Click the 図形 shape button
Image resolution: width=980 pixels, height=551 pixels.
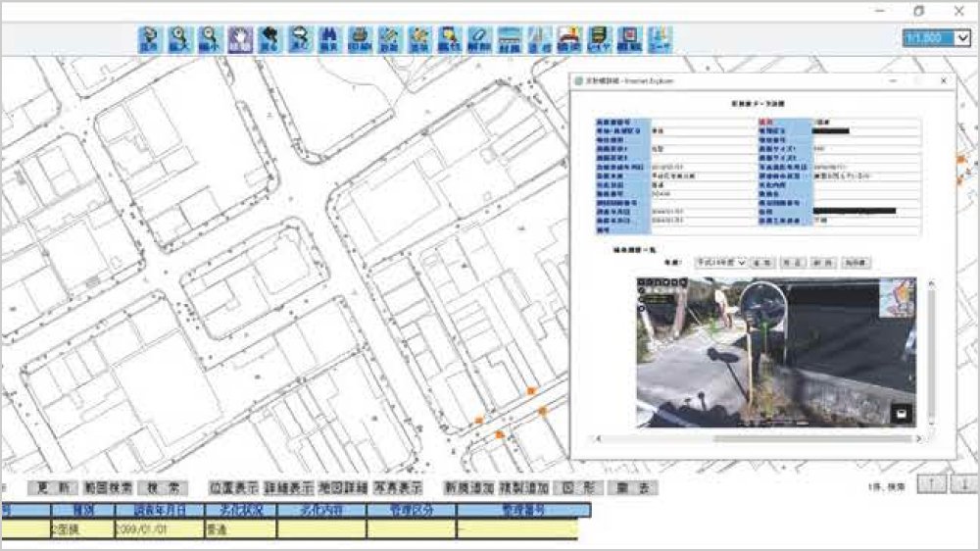tap(578, 488)
